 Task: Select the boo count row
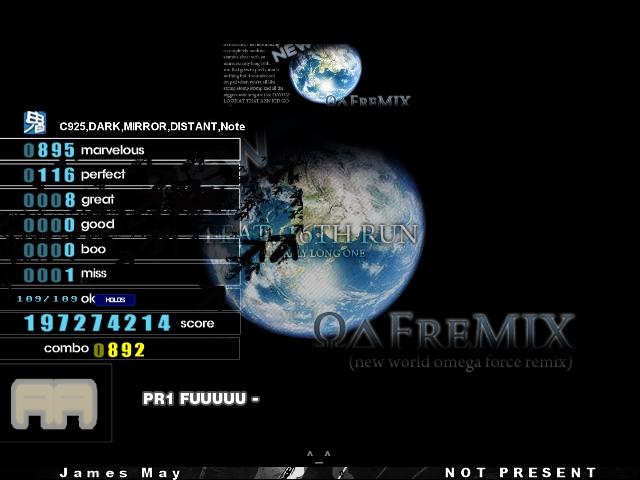(x=120, y=249)
